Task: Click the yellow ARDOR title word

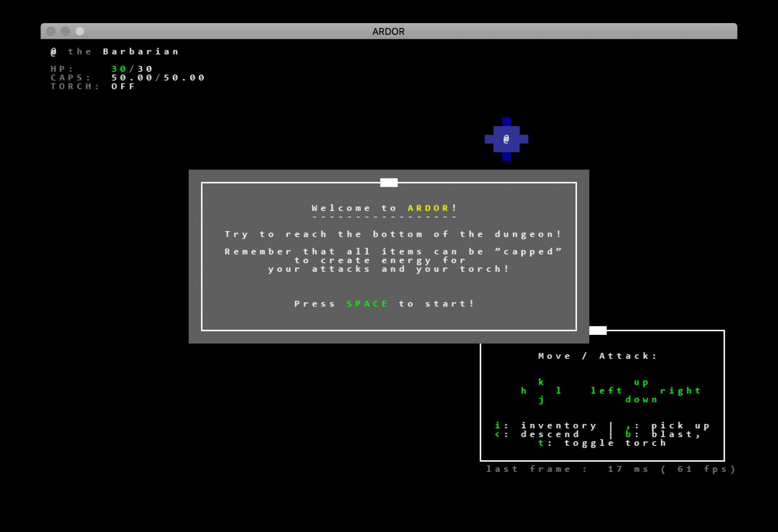Action: click(x=428, y=208)
